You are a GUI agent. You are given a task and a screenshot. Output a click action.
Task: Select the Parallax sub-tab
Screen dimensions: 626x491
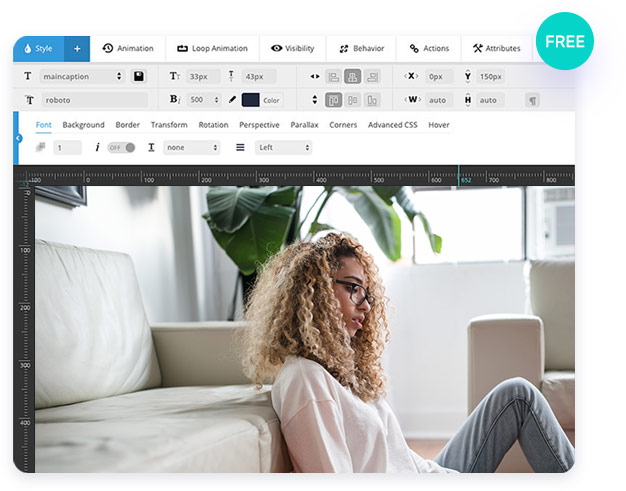click(x=305, y=125)
